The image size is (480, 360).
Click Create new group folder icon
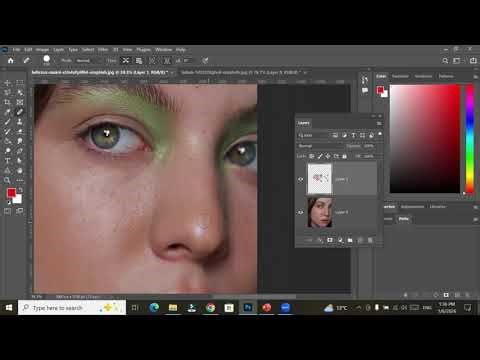pyautogui.click(x=350, y=240)
